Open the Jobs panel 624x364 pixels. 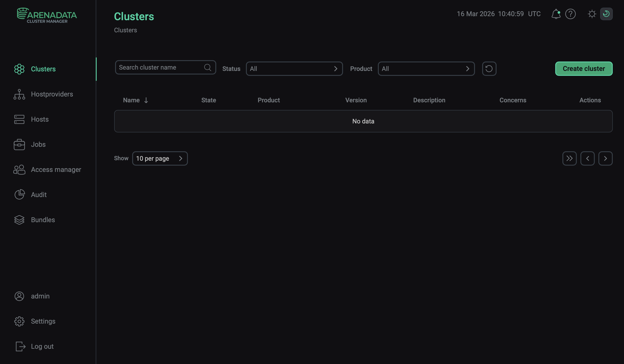[x=38, y=145]
